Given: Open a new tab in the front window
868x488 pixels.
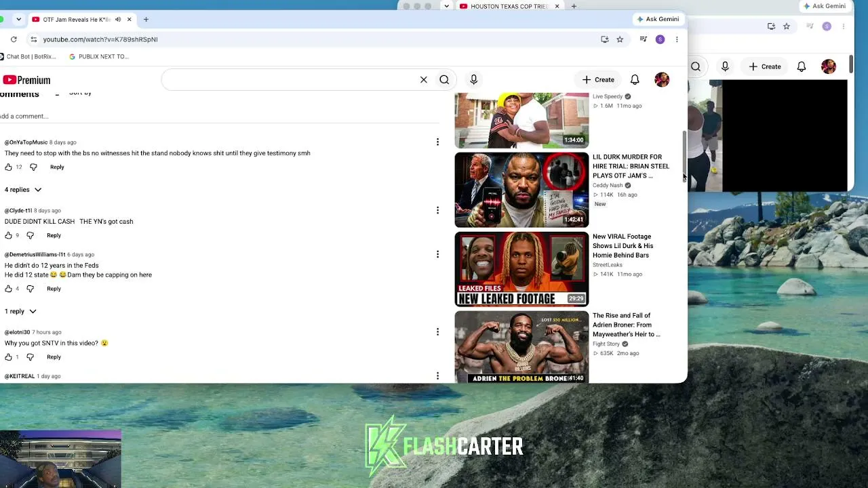Looking at the screenshot, I should click(x=146, y=20).
